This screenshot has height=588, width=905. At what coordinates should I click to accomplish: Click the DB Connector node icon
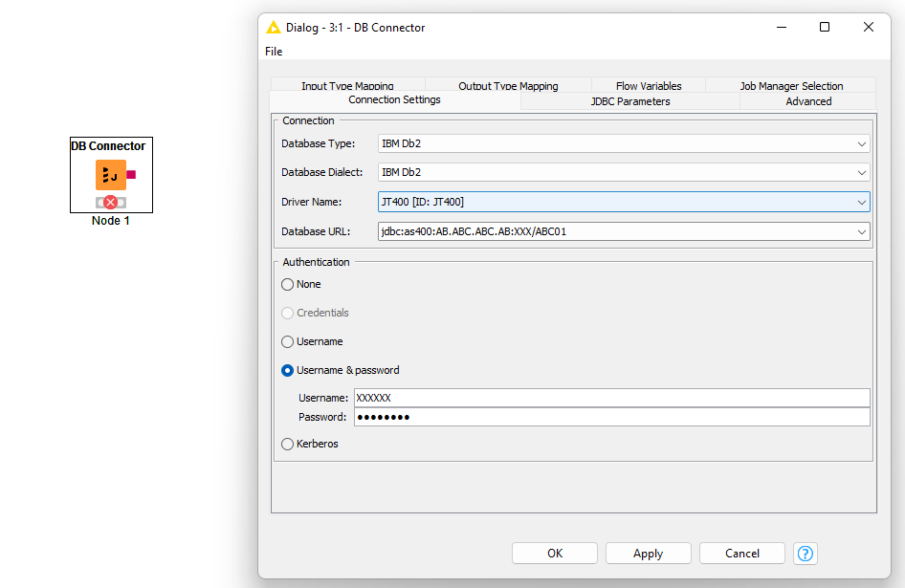(110, 175)
